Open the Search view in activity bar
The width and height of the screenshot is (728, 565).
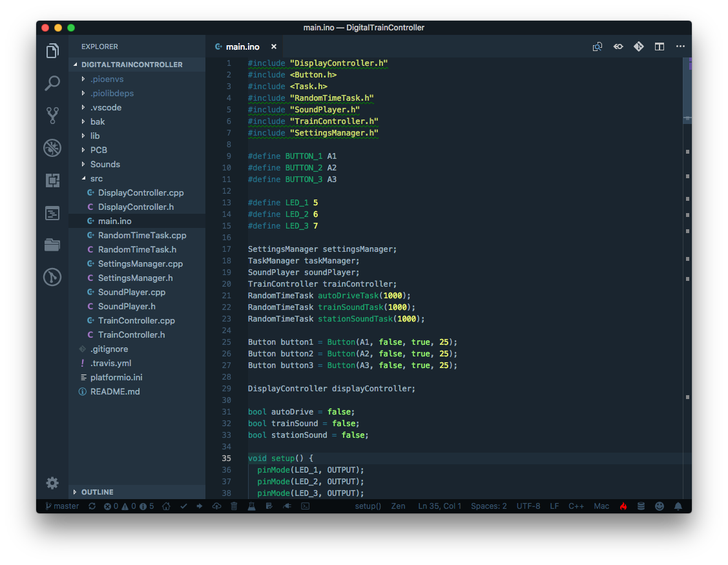tap(52, 83)
